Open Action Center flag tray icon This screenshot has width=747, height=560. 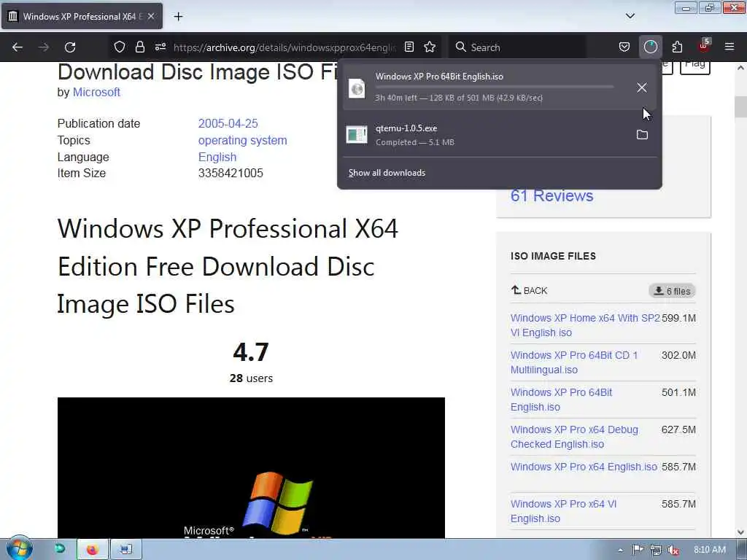[638, 550]
